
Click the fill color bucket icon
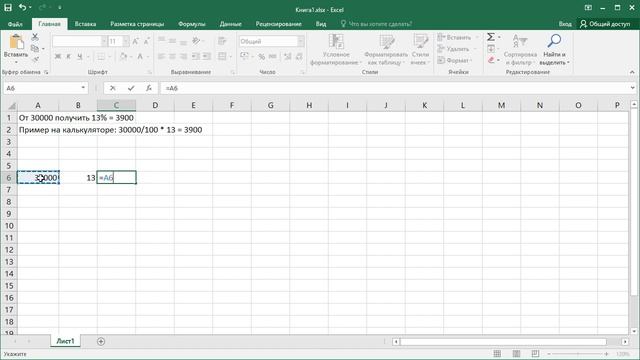123,56
